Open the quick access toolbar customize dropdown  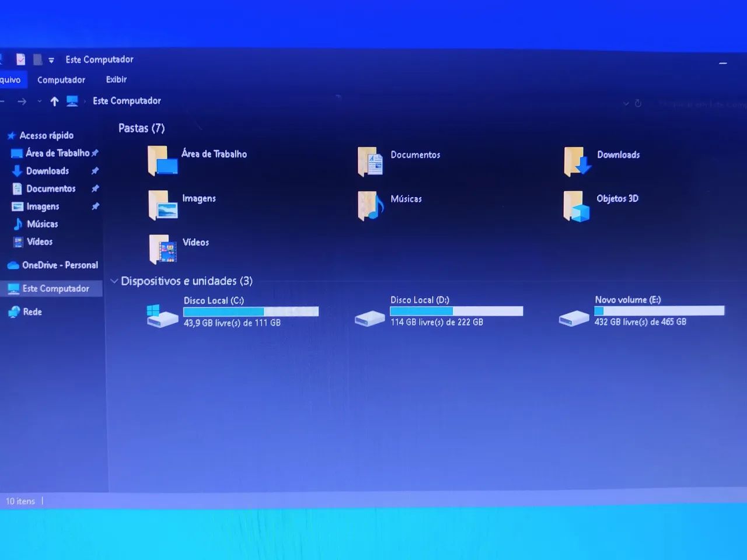51,60
